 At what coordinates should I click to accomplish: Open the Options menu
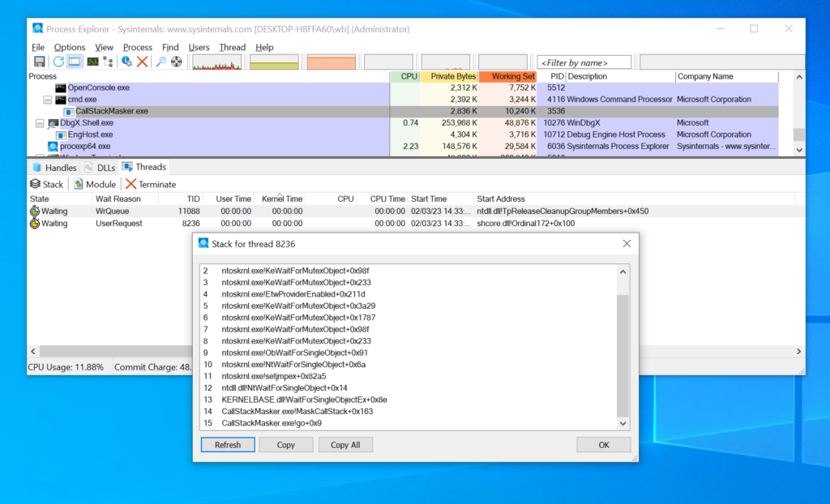[x=70, y=47]
